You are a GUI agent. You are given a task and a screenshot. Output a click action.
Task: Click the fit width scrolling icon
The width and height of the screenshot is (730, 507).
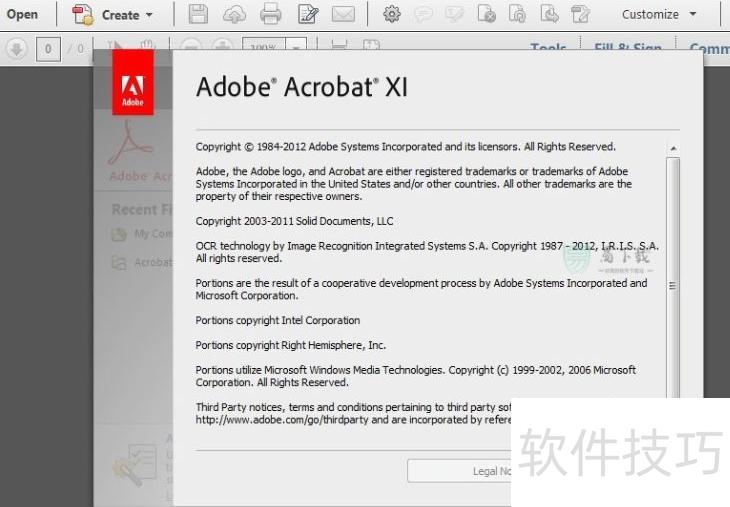pos(339,46)
